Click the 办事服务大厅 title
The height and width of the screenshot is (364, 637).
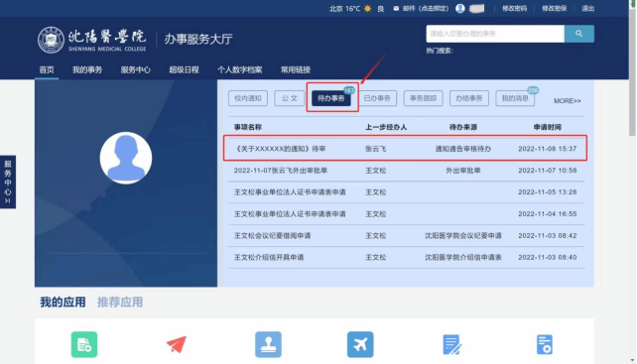pyautogui.click(x=198, y=39)
